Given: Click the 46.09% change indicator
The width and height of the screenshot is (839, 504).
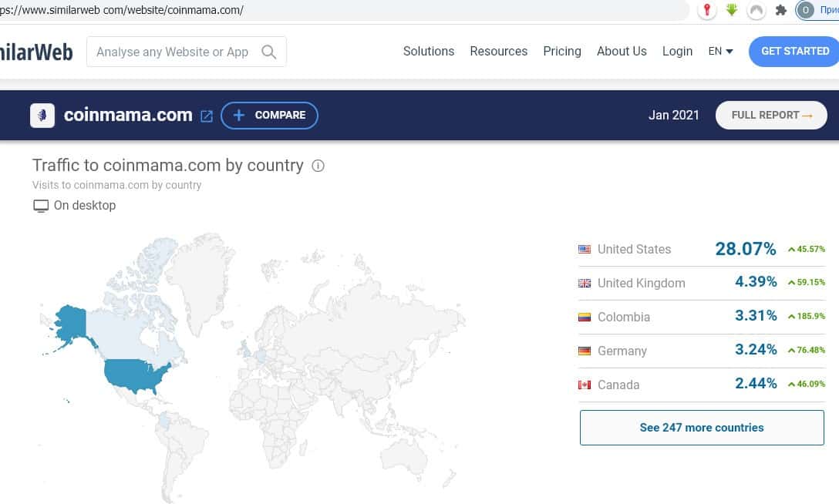Looking at the screenshot, I should (807, 385).
